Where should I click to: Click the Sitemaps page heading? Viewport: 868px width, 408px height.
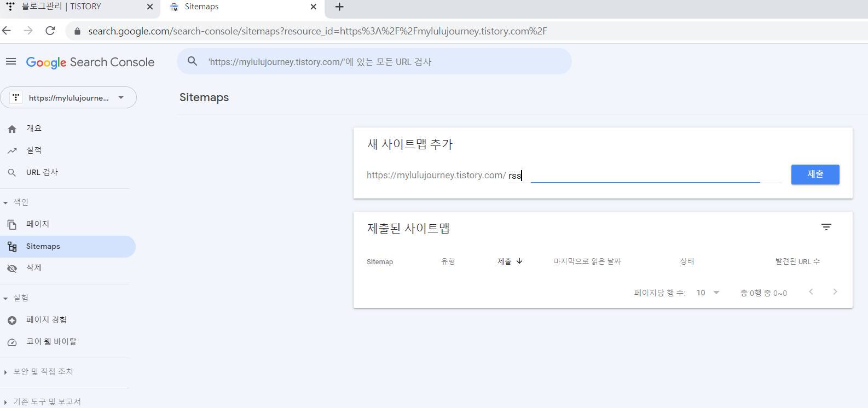tap(204, 97)
